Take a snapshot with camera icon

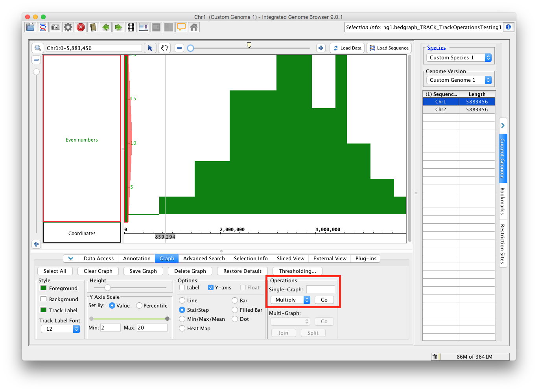click(x=55, y=27)
